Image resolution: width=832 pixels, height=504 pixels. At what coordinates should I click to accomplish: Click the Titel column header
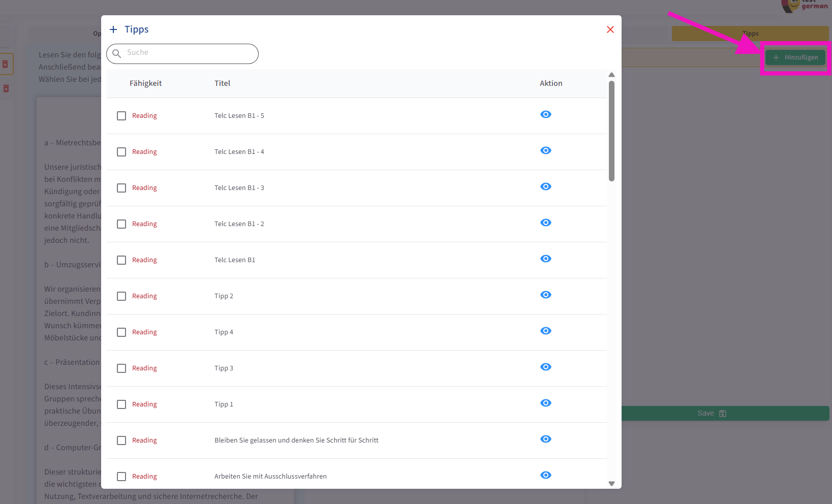click(x=222, y=83)
